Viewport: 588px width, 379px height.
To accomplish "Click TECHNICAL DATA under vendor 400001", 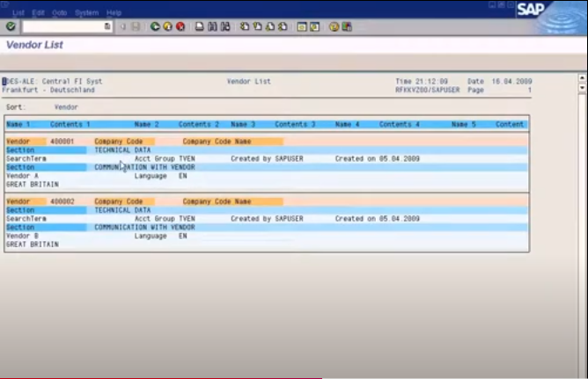I will [122, 150].
